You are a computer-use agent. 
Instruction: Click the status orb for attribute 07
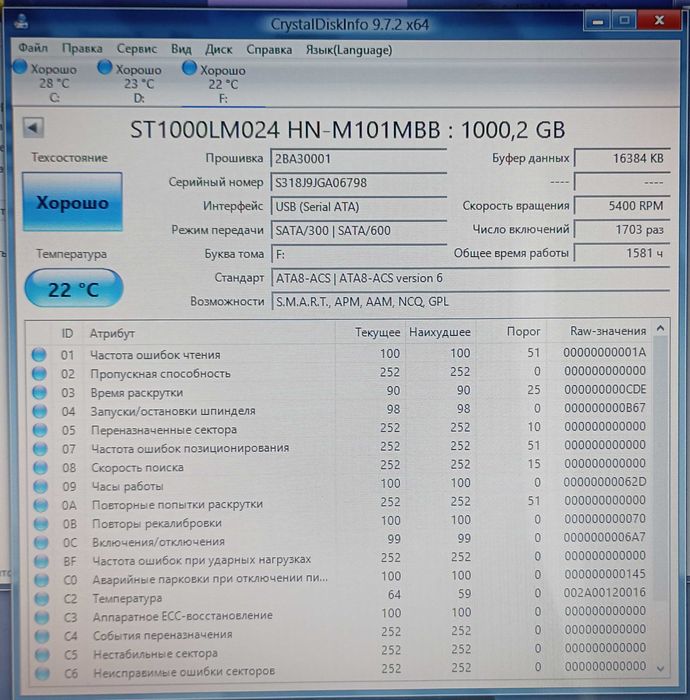tap(40, 449)
